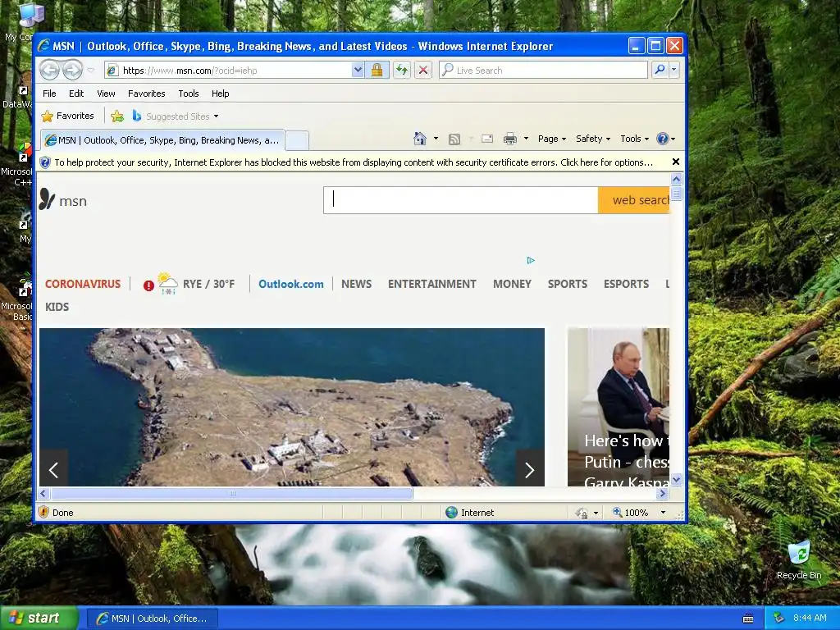Open the Tools command bar dropdown
This screenshot has width=840, height=630.
tap(634, 139)
